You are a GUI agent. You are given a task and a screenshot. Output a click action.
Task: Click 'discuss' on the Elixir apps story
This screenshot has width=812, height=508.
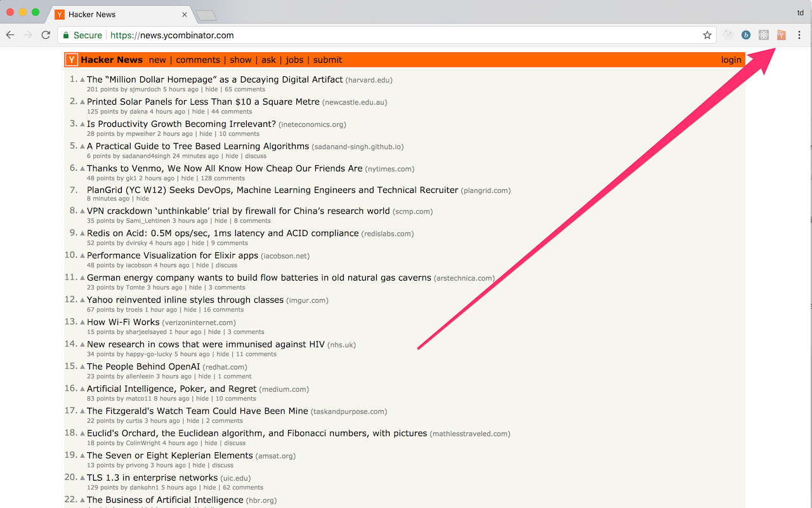(x=226, y=265)
